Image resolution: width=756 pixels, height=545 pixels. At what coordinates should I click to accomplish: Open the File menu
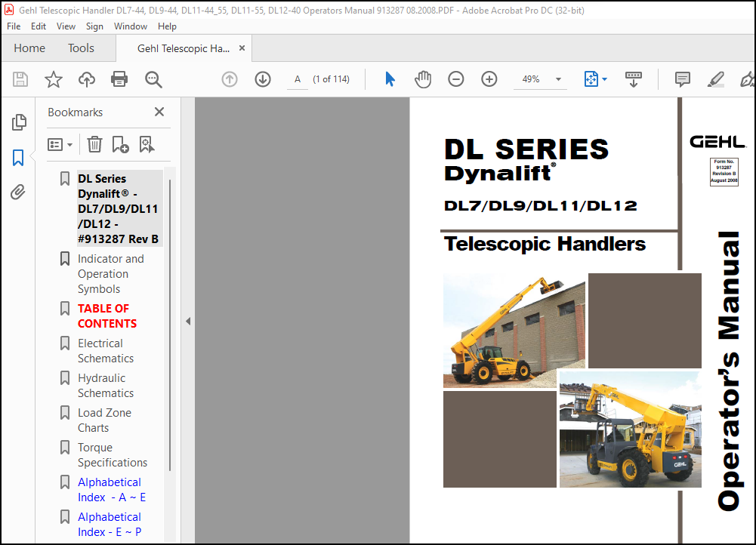(x=14, y=26)
